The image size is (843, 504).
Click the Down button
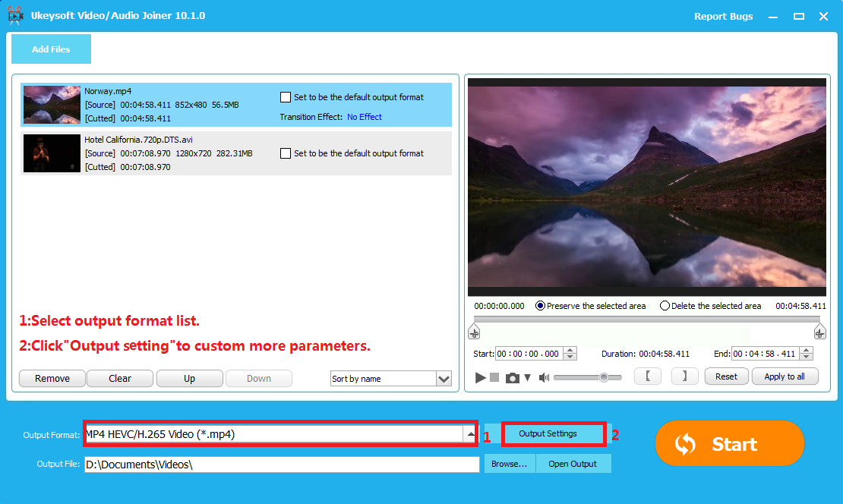(x=259, y=378)
